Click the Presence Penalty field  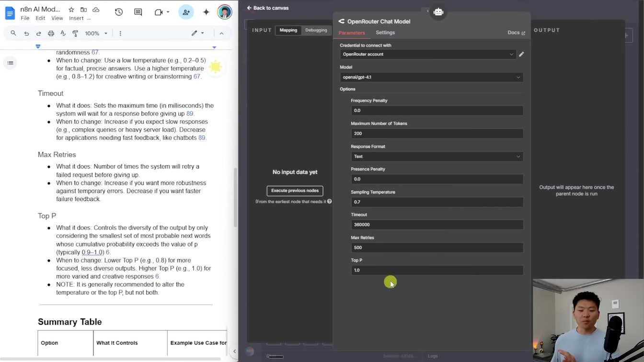coord(437,179)
